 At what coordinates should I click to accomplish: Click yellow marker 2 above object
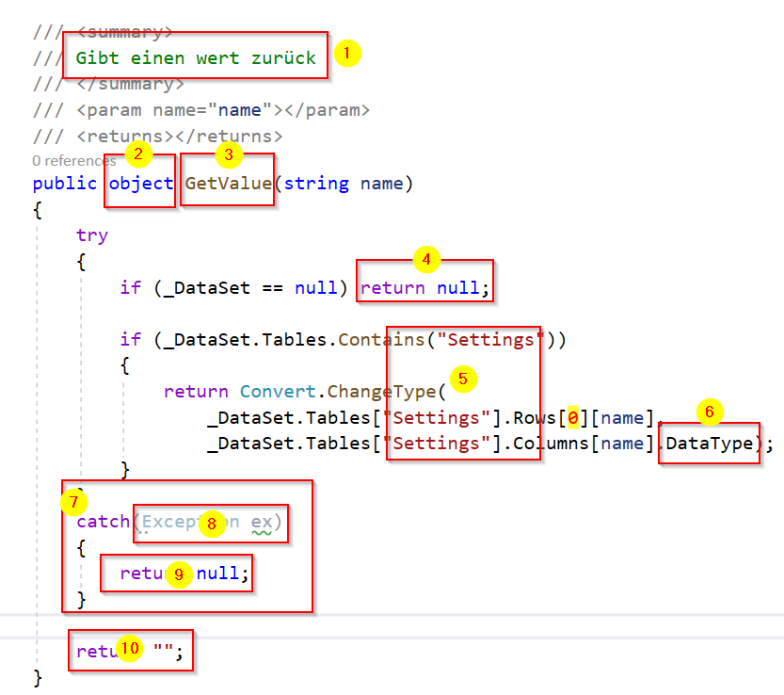click(x=138, y=154)
